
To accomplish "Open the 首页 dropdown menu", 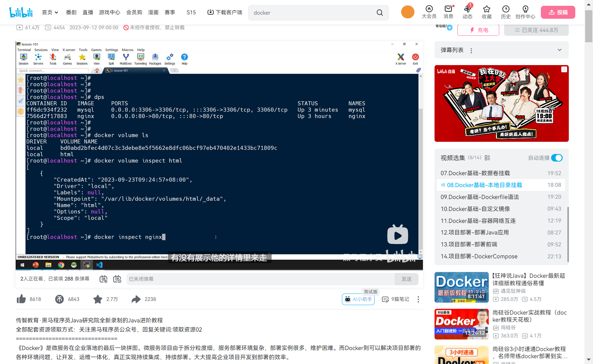I will tap(50, 12).
